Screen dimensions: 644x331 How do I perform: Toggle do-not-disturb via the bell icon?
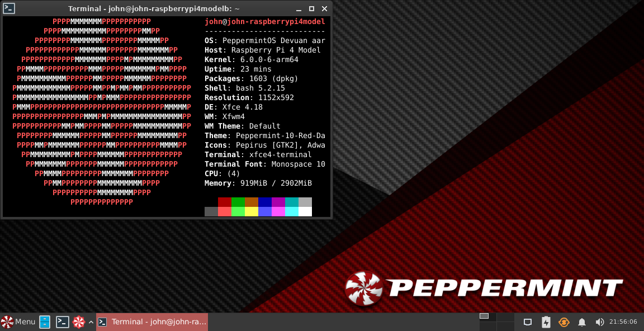click(x=582, y=322)
